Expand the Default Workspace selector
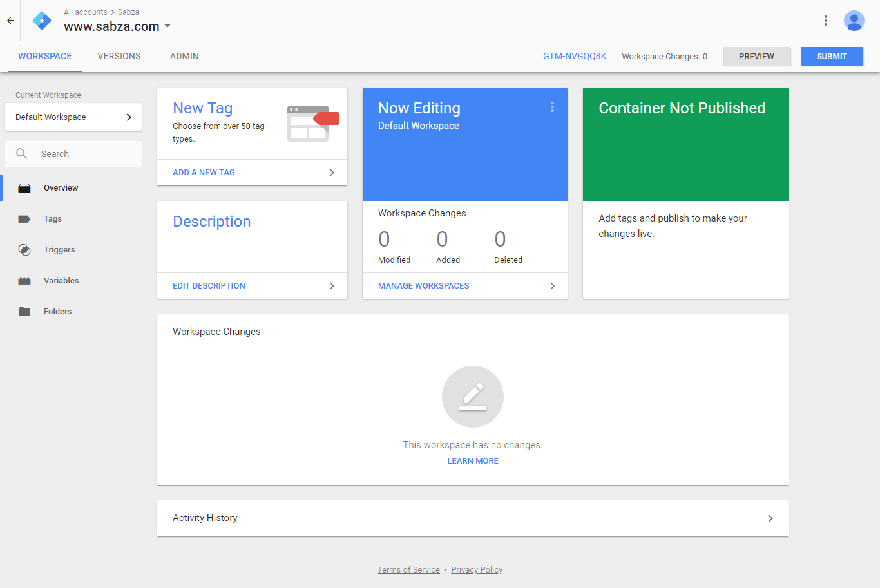Screen dimensions: 880x588 tap(73, 117)
